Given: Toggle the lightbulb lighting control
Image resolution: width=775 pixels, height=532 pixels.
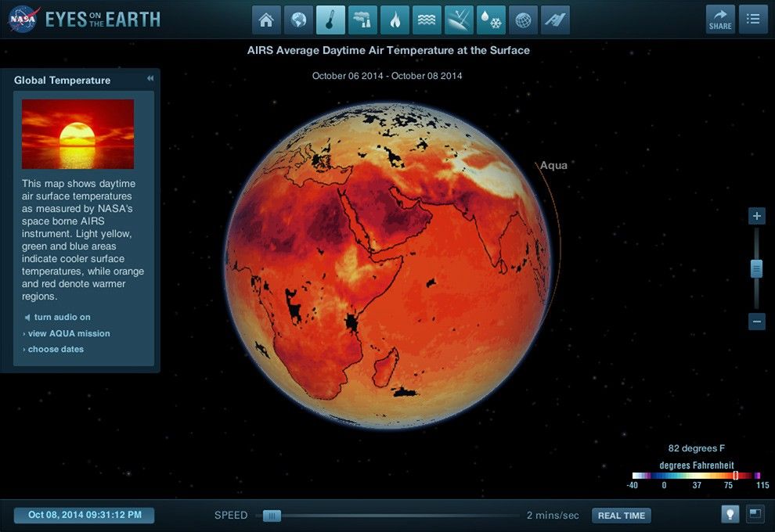Looking at the screenshot, I should [730, 515].
